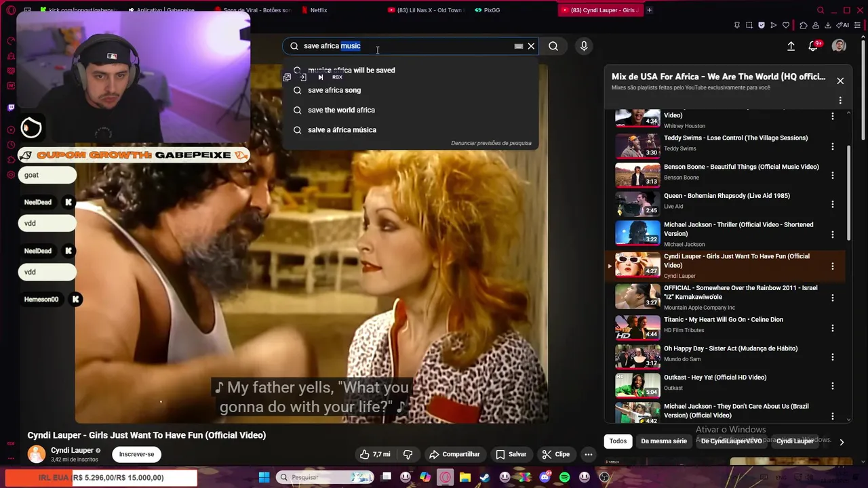Open Twitch from Opera sidebar
This screenshot has height=488, width=868.
(11, 107)
